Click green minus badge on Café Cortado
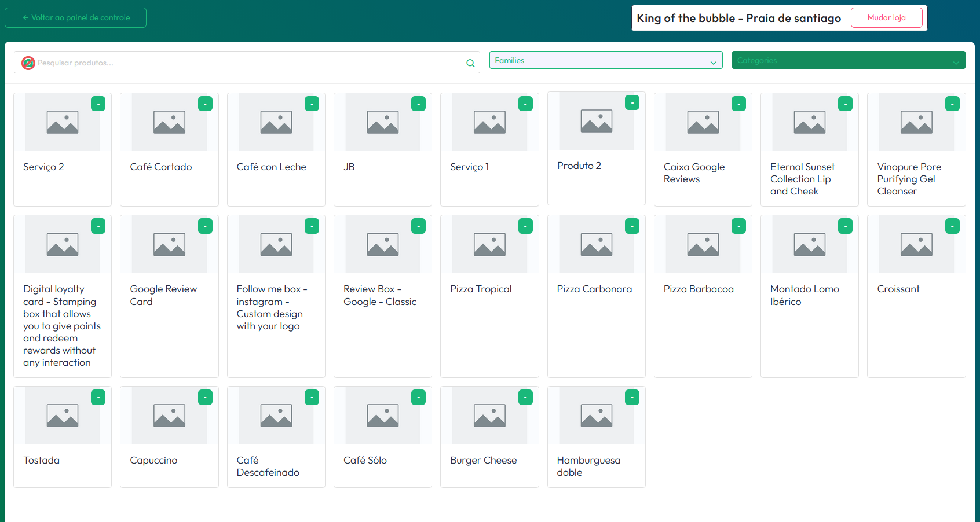This screenshot has width=980, height=522. pyautogui.click(x=205, y=104)
